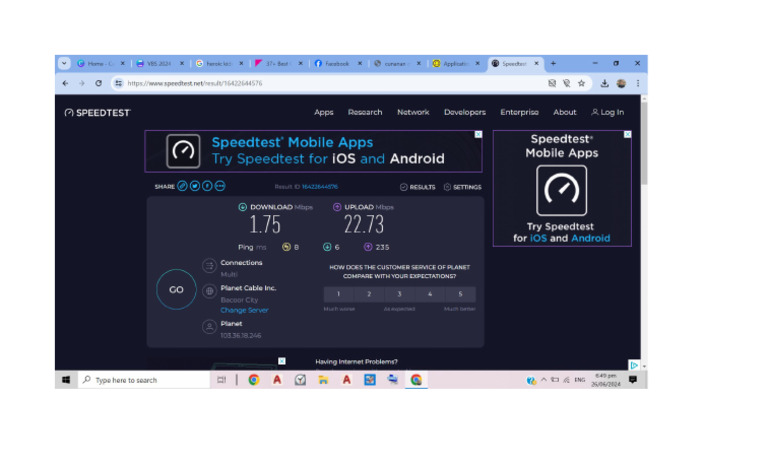The height and width of the screenshot is (466, 768).
Task: Open the notification center icon on the taskbar
Action: (x=633, y=380)
